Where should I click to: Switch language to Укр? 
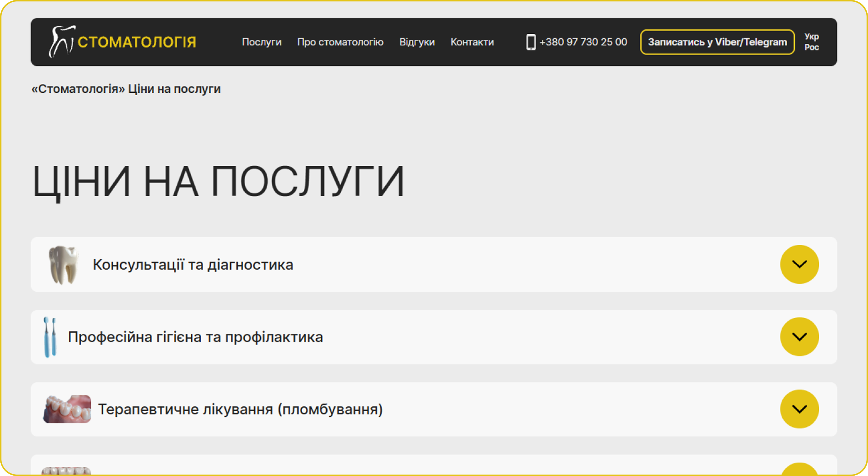(x=812, y=37)
